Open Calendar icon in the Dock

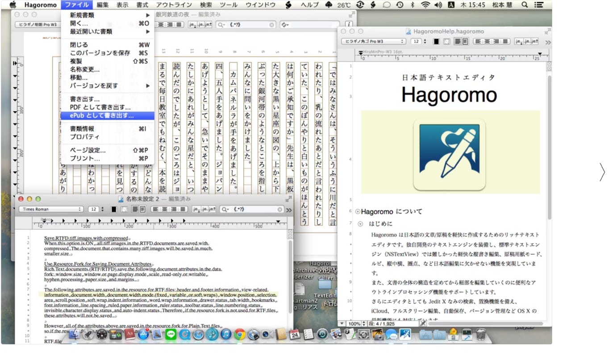pyautogui.click(x=294, y=335)
